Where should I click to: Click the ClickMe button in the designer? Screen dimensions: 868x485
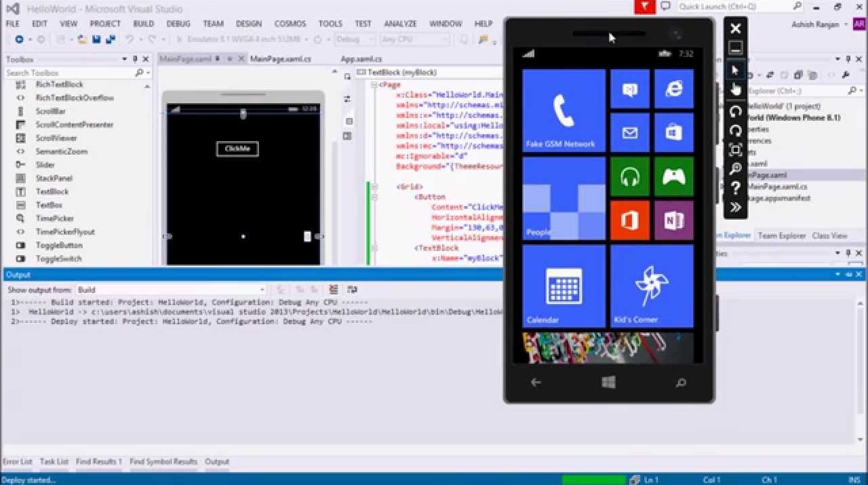[237, 149]
